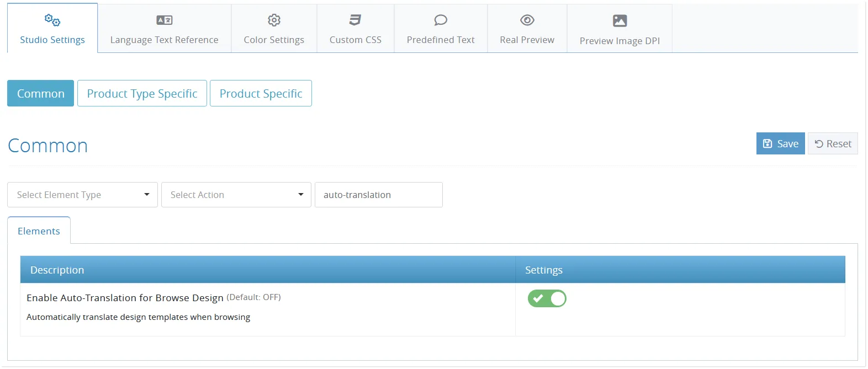
Task: Switch to the Predefined Text tab
Action: click(x=441, y=29)
